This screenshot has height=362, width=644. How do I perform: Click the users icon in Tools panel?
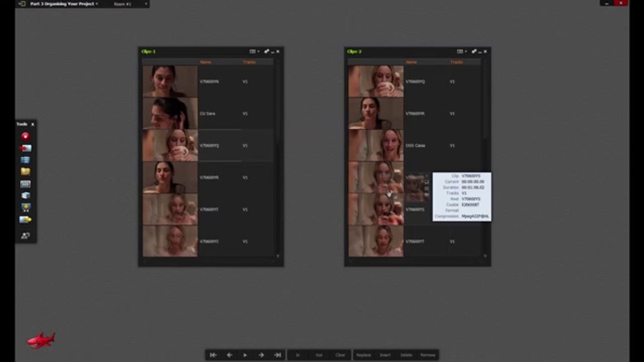coord(25,235)
